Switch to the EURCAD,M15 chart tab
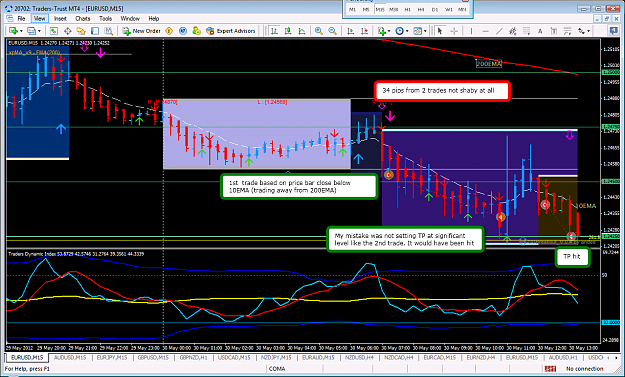Image resolution: width=625 pixels, height=377 pixels. coord(439,357)
